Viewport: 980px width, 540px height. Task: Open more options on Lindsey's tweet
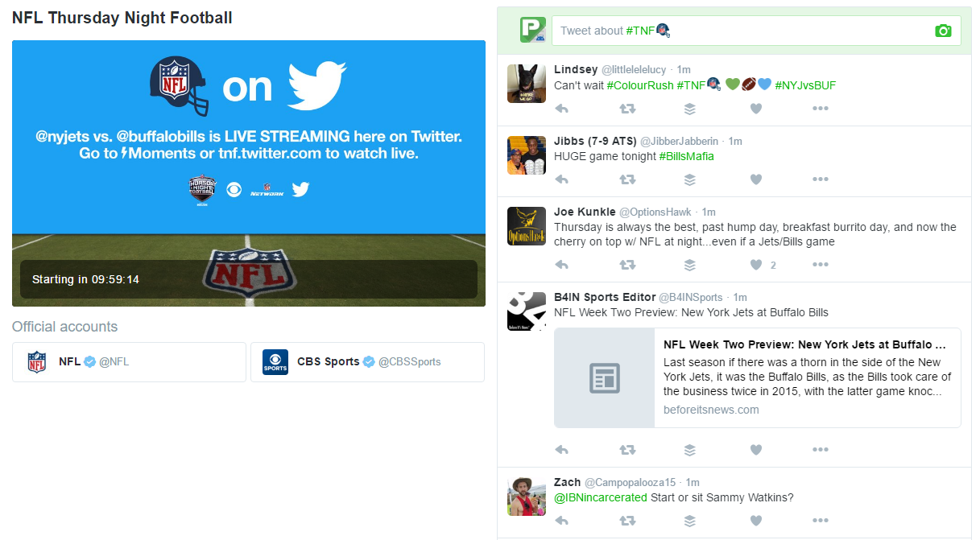pyautogui.click(x=821, y=109)
